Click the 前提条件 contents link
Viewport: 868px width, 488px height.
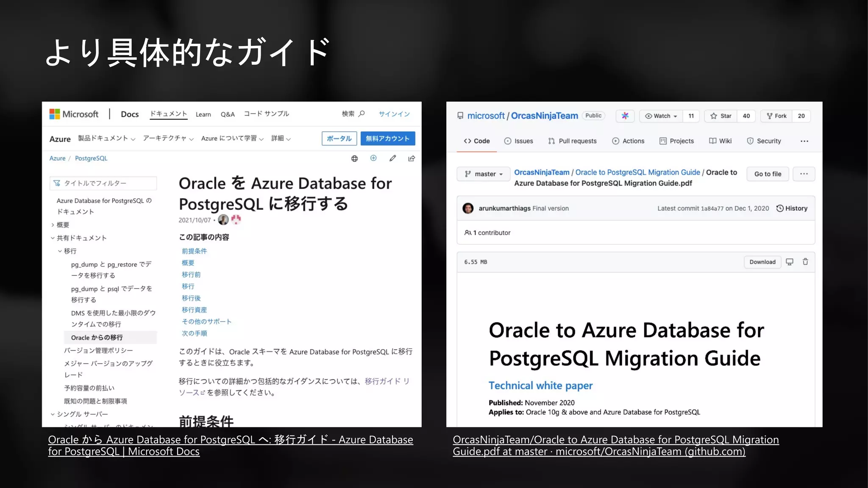point(194,251)
